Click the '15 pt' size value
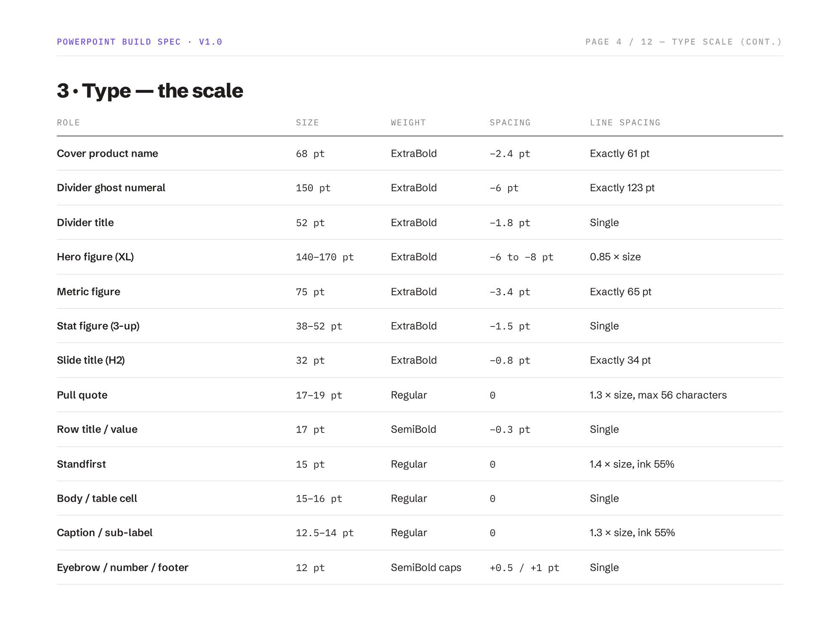The image size is (840, 627). point(310,464)
